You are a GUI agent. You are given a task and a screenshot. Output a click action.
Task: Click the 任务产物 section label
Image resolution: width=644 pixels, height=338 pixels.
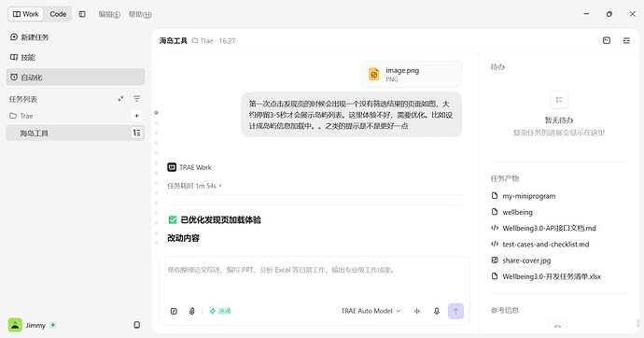click(x=505, y=178)
